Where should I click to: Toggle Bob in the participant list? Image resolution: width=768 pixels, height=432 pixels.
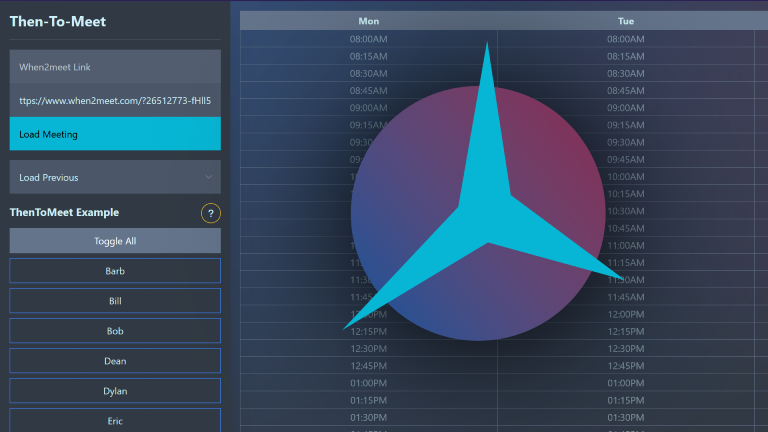115,331
